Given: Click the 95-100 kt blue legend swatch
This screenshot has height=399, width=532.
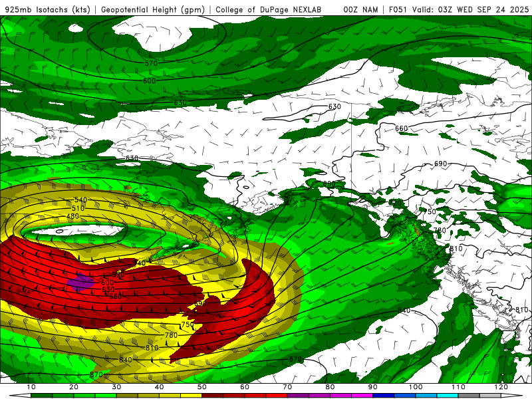Looking at the screenshot, I should [405, 396].
